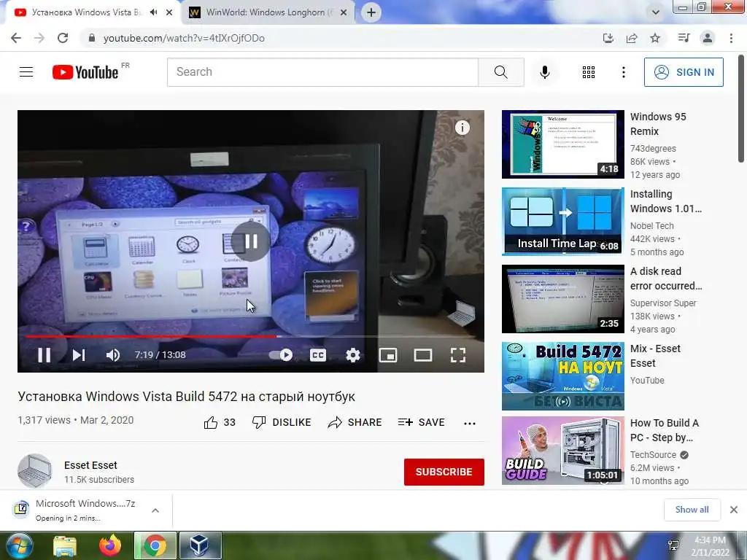Viewport: 747px width, 560px height.
Task: Reload the current page
Action: (x=63, y=38)
